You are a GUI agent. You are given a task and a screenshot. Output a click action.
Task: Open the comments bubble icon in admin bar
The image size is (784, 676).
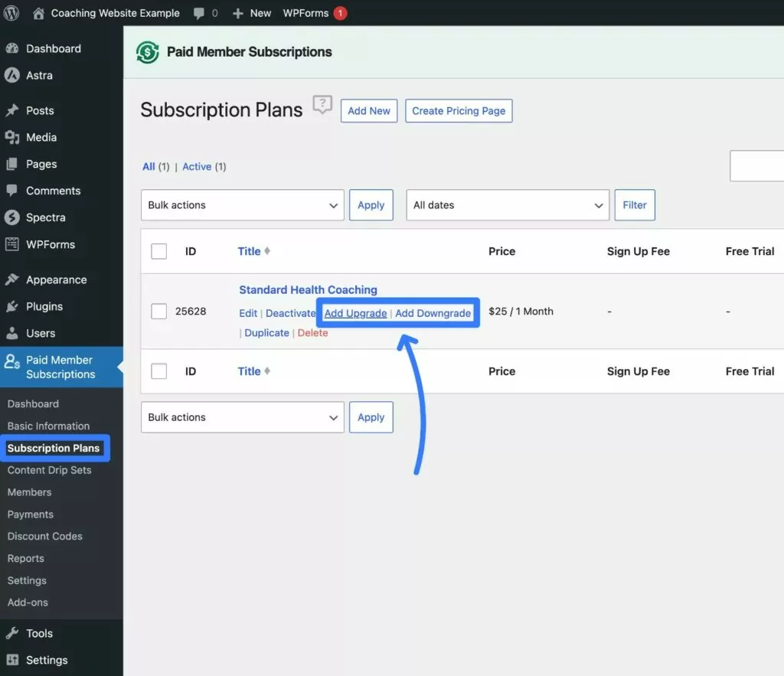(199, 14)
